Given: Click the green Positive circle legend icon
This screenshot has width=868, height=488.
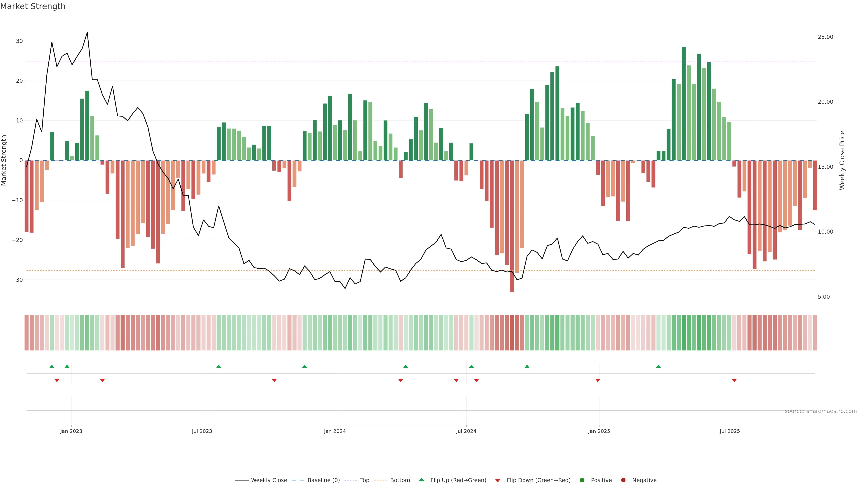Looking at the screenshot, I should [582, 480].
